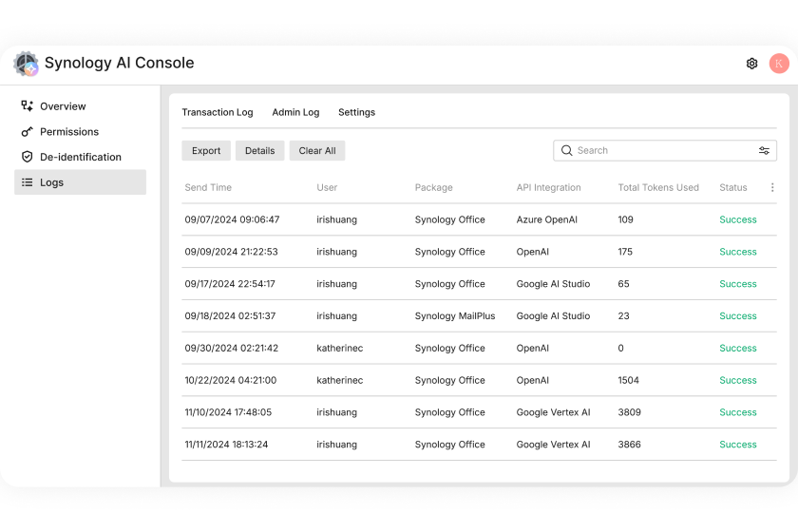Open the column options three-dot menu
Screen dimensions: 798x532
[x=772, y=187]
